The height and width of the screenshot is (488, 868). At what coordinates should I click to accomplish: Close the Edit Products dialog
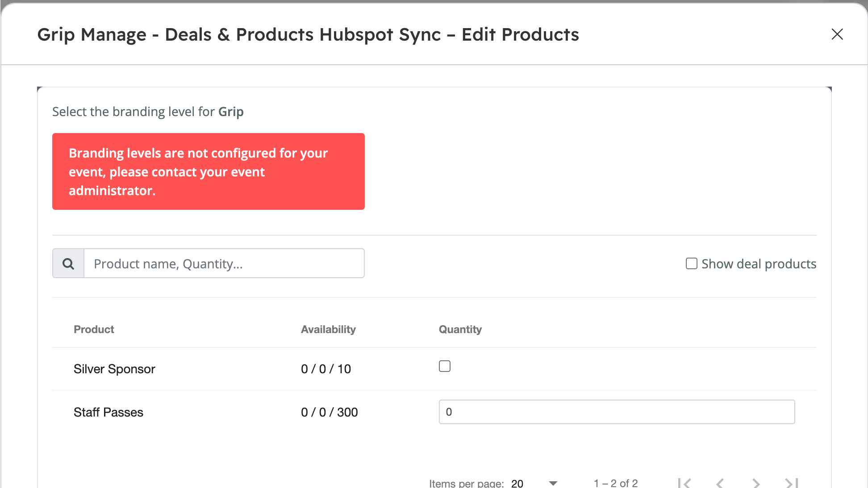[x=837, y=34]
